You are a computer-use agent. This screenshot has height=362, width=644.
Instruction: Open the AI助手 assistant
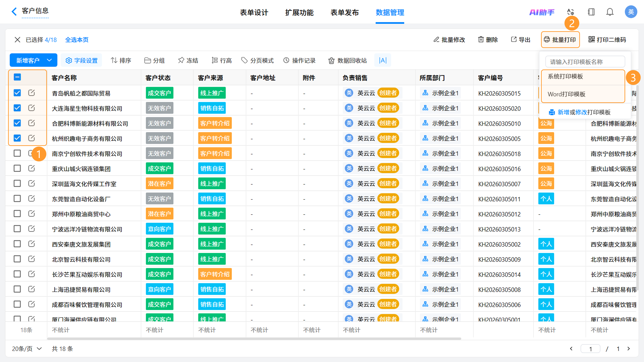coord(542,12)
